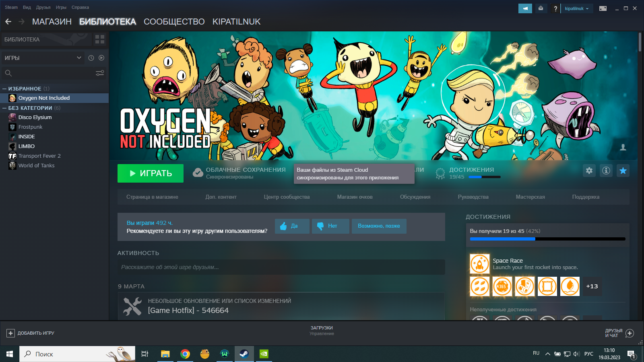The height and width of the screenshot is (362, 644).
Task: Open File Explorer from the taskbar
Action: click(x=165, y=354)
